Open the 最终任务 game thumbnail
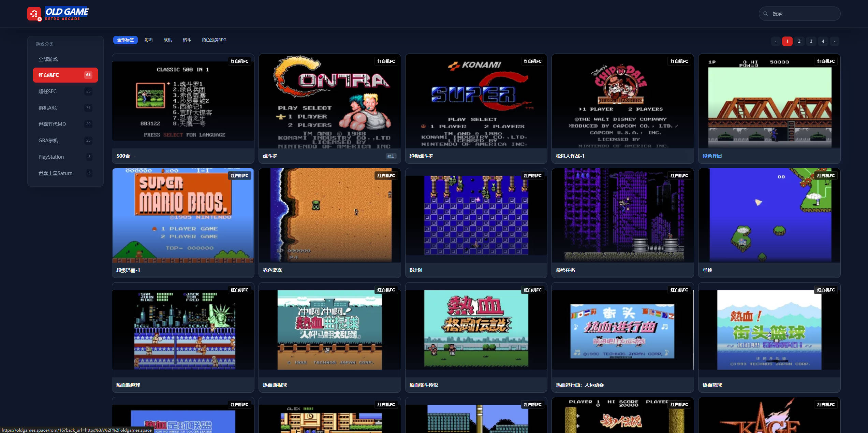 pyautogui.click(x=623, y=215)
